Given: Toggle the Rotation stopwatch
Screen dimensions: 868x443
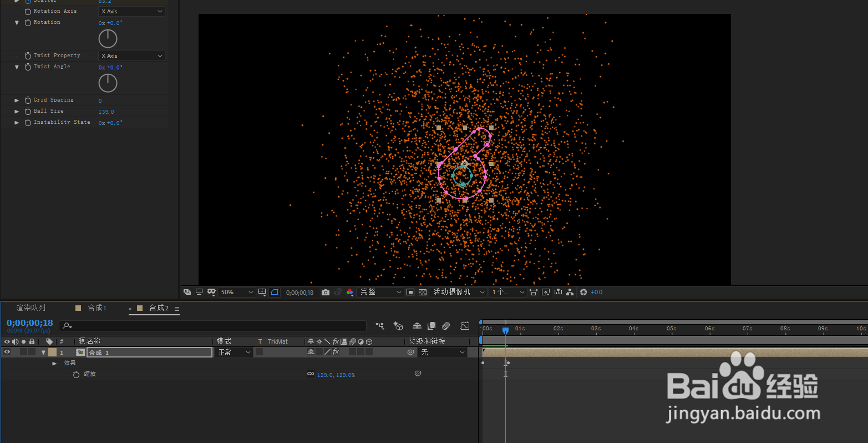Looking at the screenshot, I should tap(28, 23).
